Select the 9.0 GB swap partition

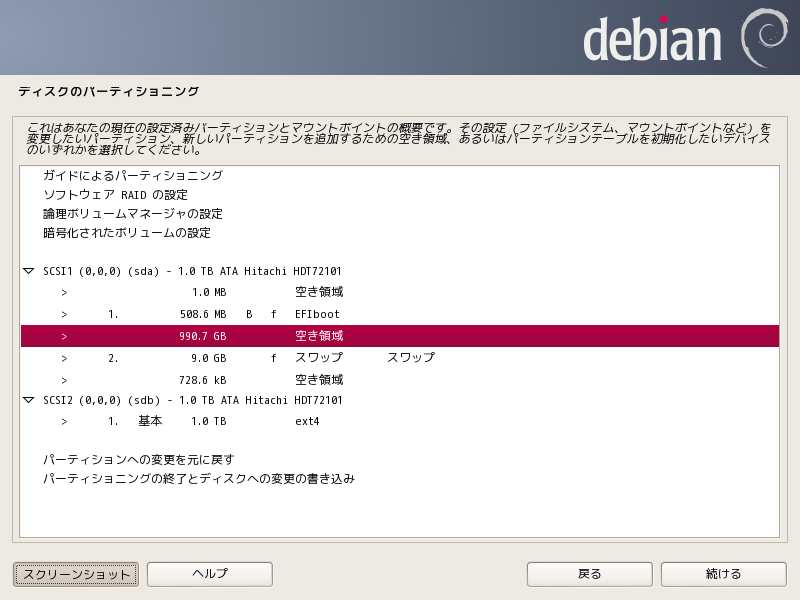pos(300,357)
